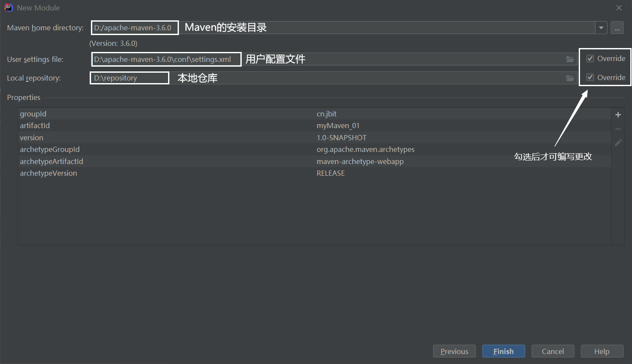Click the Local repository path field
Screen dimensions: 632x364
(x=334, y=78)
